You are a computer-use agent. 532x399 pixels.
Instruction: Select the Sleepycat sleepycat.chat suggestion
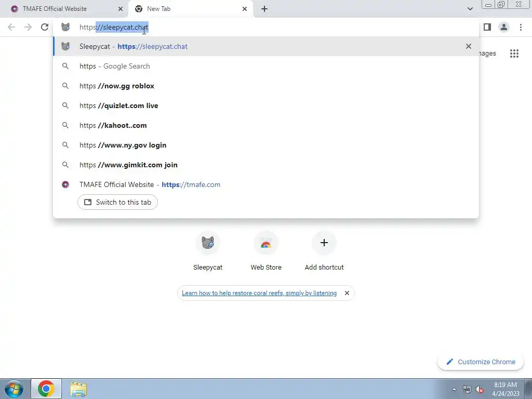point(266,46)
